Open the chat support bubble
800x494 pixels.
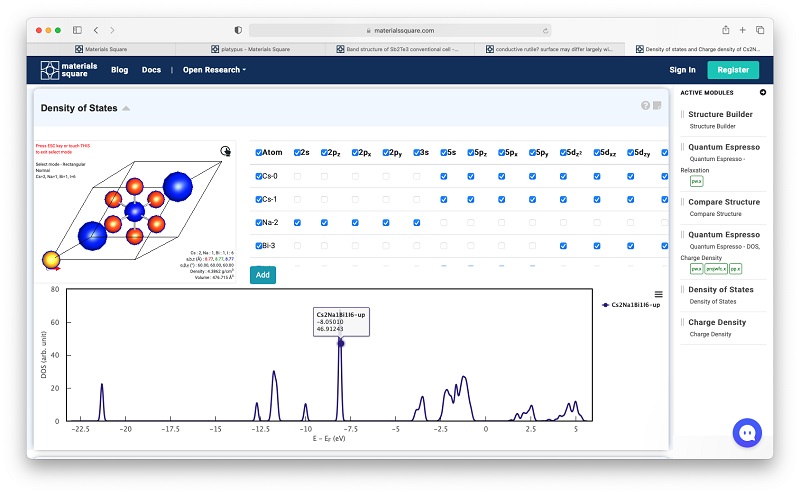pyautogui.click(x=747, y=432)
